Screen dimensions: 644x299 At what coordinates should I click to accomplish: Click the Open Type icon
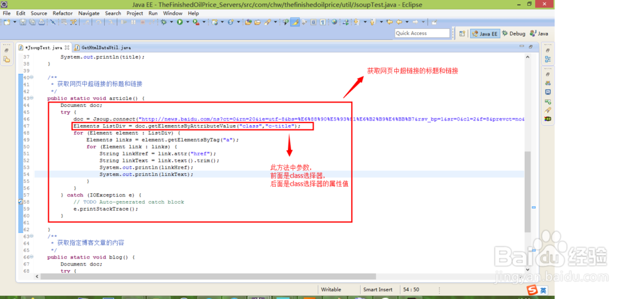pos(249,22)
